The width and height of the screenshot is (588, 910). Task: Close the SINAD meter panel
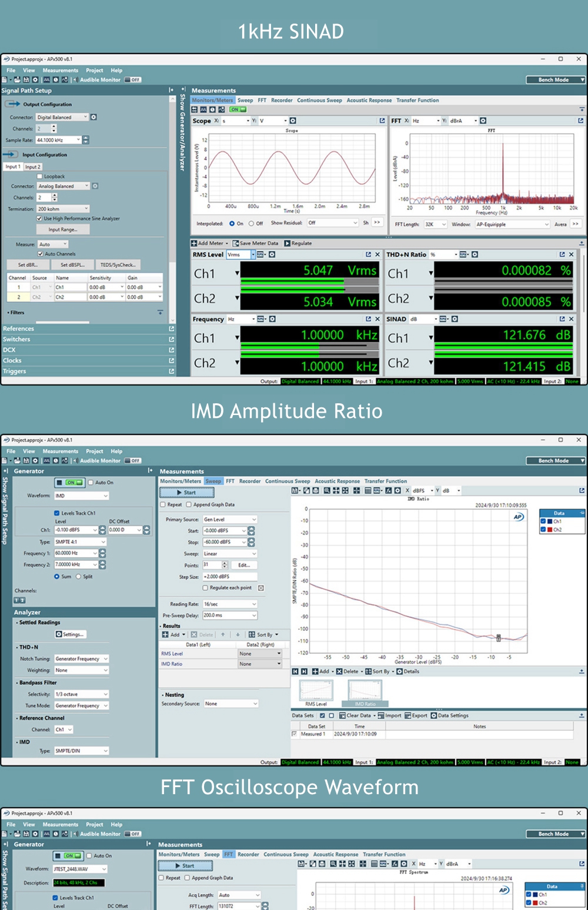tap(571, 319)
